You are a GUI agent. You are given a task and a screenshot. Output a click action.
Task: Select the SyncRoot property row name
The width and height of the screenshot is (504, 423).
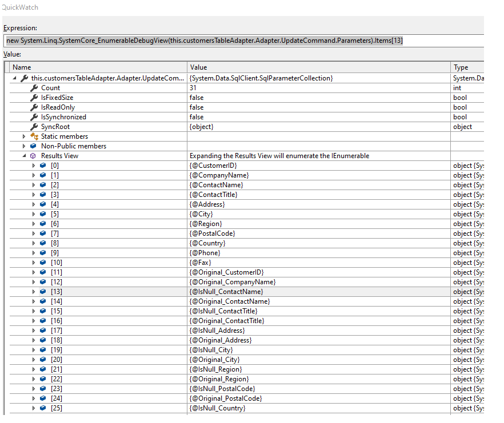click(x=55, y=127)
